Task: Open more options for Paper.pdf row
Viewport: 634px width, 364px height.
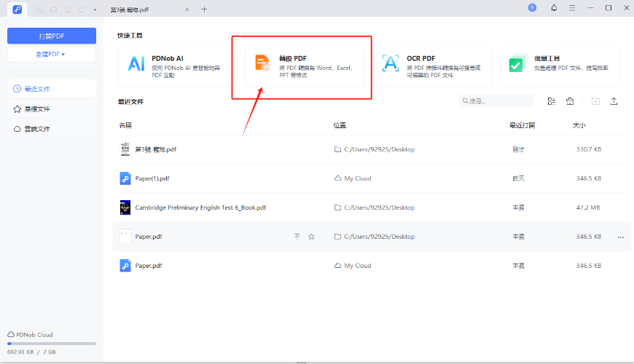Action: click(621, 237)
